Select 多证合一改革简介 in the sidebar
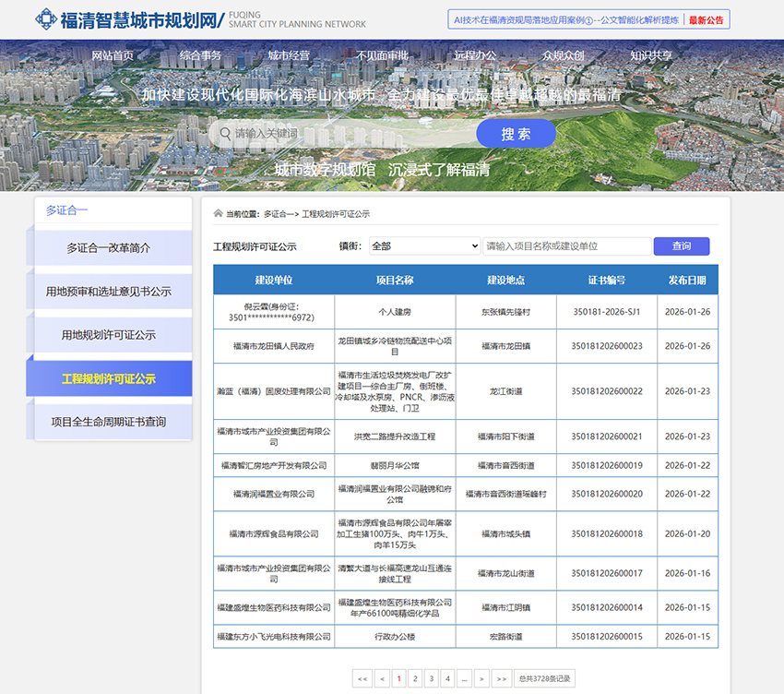This screenshot has height=694, width=784. coord(109,248)
